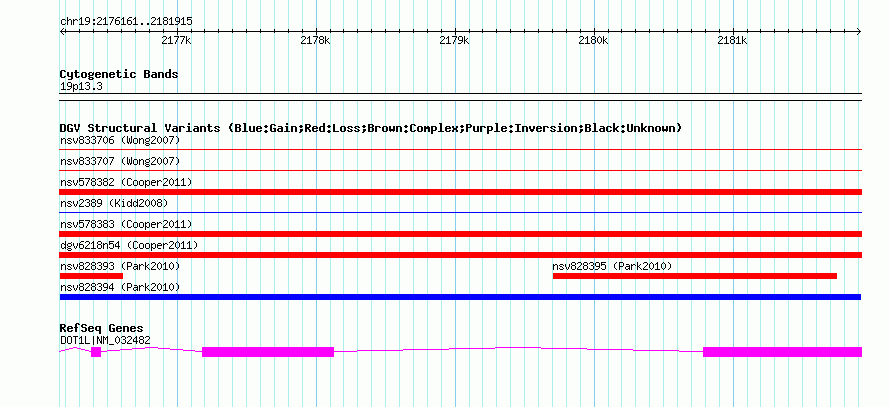Select the nsv828395 (Park2010) label
Viewport: 890px width, 407px height.
pyautogui.click(x=612, y=266)
